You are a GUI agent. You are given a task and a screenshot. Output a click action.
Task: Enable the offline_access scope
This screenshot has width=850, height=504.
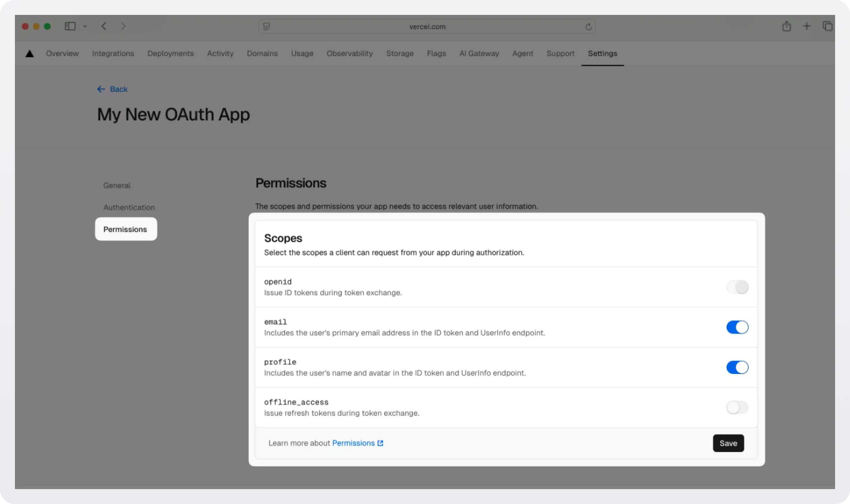click(x=737, y=408)
